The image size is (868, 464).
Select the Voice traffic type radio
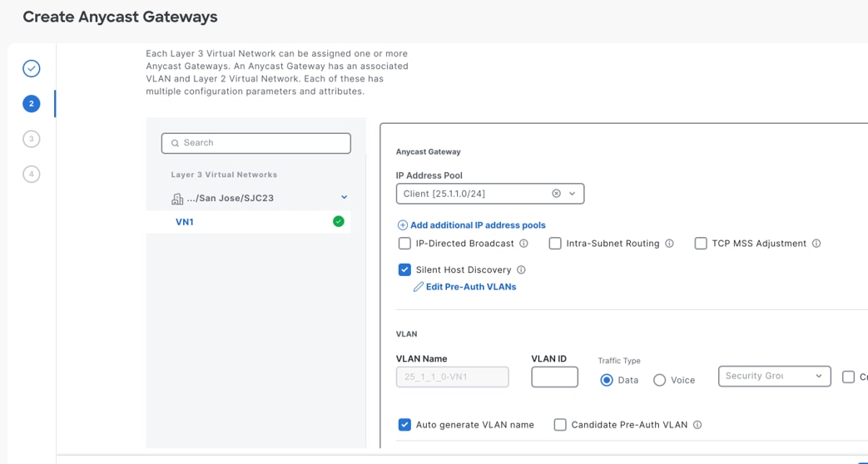659,380
